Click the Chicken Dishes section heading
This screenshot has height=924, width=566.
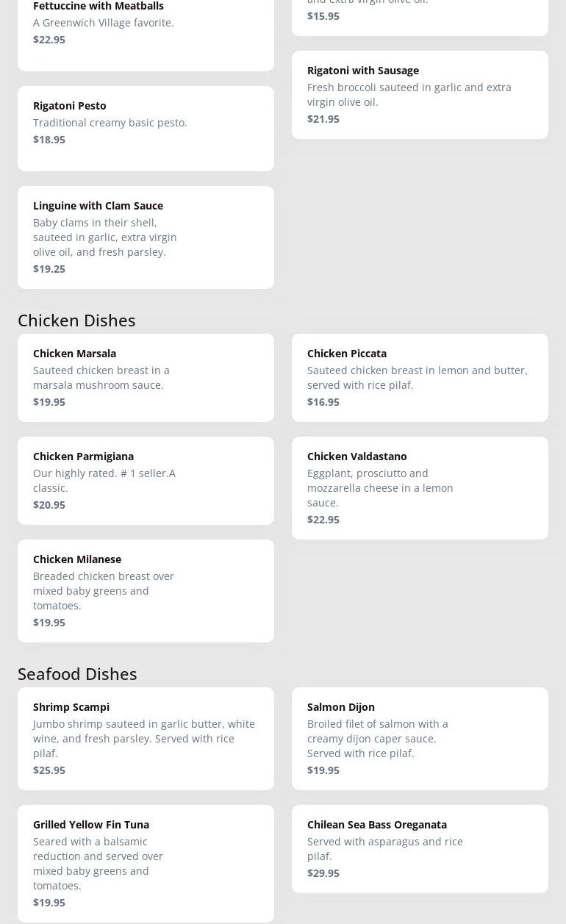click(76, 320)
